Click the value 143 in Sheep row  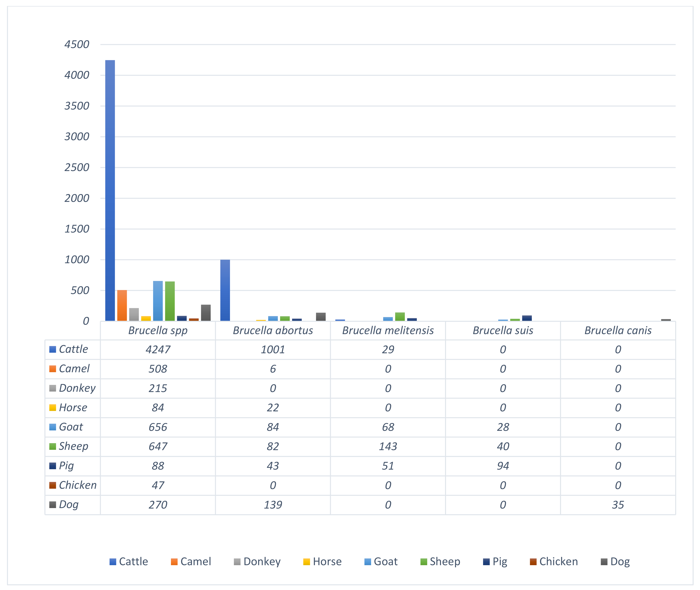388,447
